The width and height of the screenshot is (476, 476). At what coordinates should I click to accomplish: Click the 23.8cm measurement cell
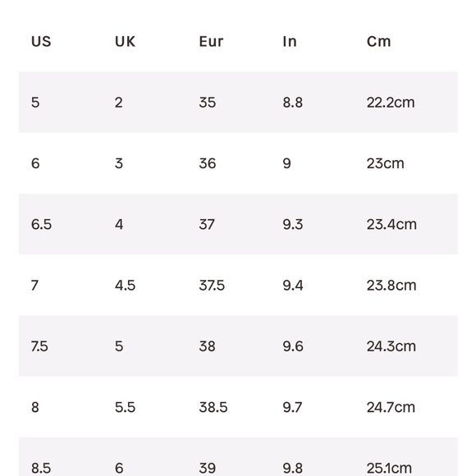coord(391,286)
